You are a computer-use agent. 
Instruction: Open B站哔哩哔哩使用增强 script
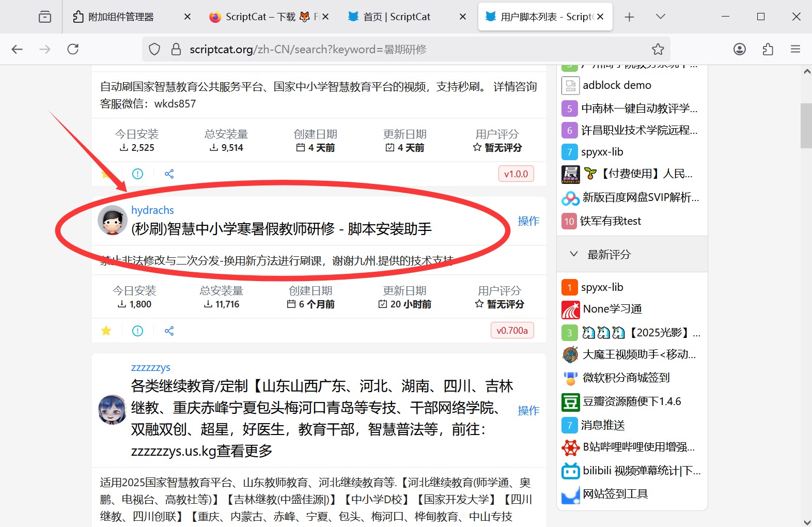639,447
